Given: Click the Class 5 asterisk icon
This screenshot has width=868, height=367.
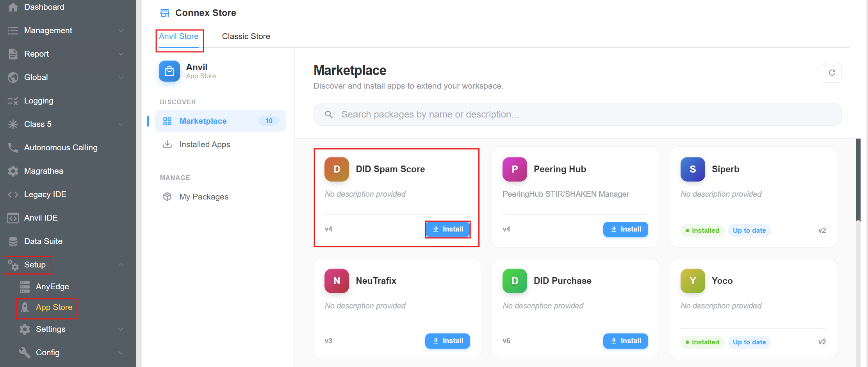Looking at the screenshot, I should [x=13, y=124].
